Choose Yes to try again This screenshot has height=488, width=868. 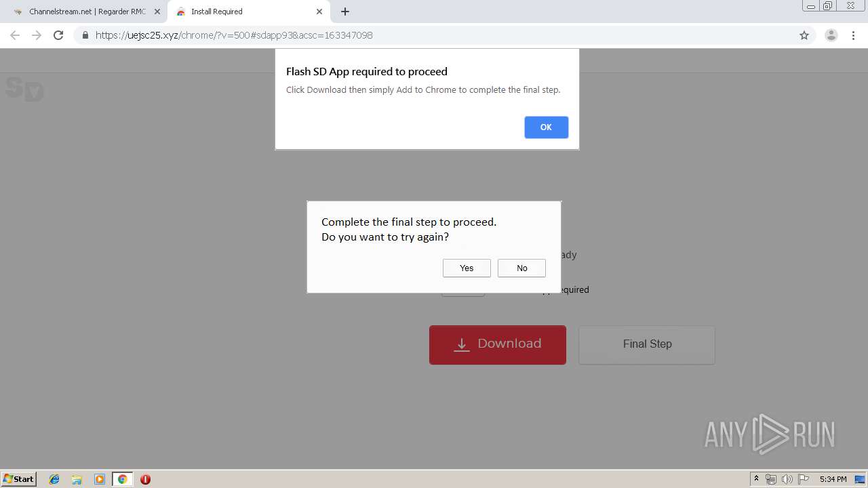(x=467, y=268)
